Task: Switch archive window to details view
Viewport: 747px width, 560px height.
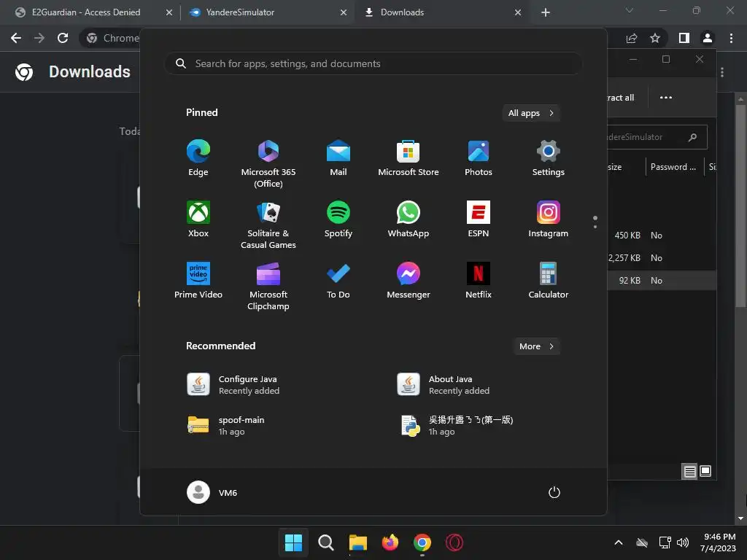Action: 689,472
